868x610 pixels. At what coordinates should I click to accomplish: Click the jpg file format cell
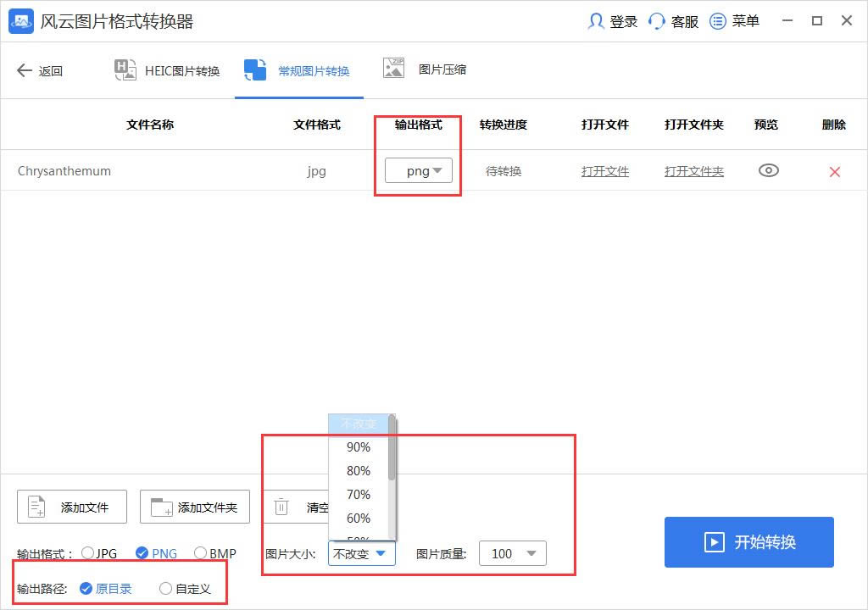click(317, 171)
